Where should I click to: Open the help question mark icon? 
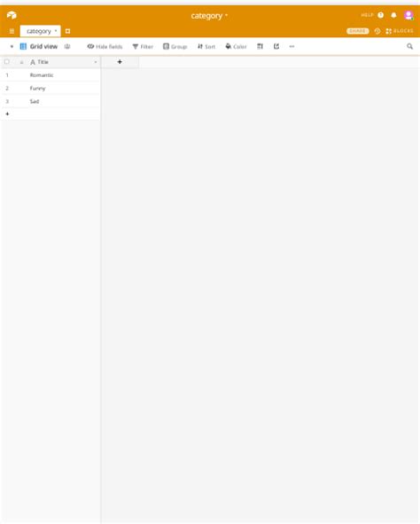[381, 15]
